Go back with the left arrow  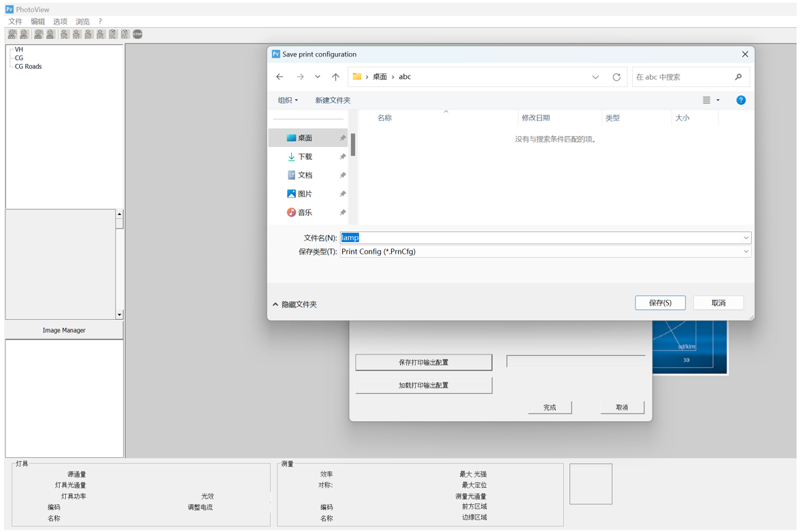(x=280, y=77)
